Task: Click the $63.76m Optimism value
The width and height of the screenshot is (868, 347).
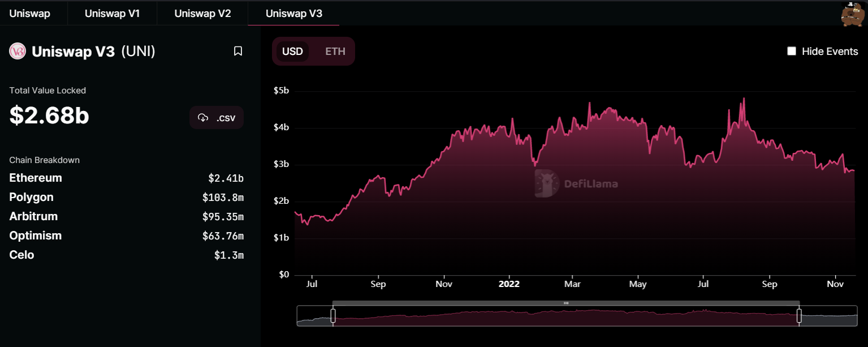Action: [223, 236]
